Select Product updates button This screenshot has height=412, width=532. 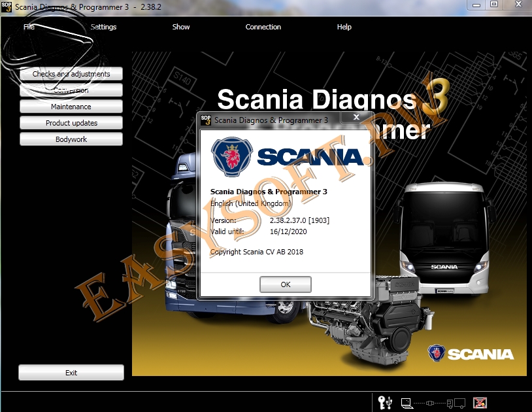click(x=71, y=123)
